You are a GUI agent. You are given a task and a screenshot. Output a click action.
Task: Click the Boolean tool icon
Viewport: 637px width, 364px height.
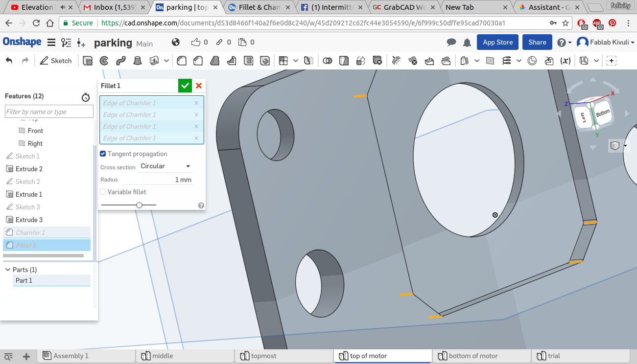[x=328, y=61]
